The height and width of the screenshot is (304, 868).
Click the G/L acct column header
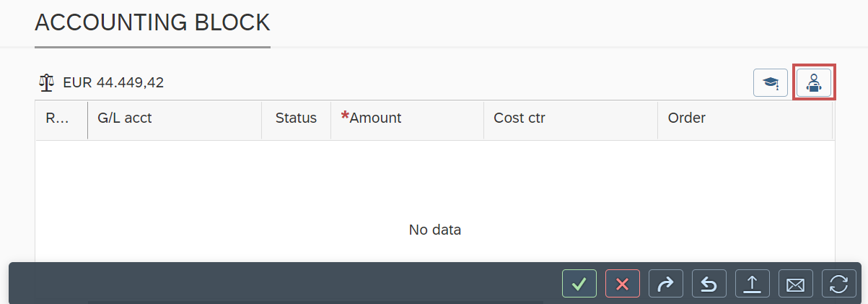tap(125, 118)
